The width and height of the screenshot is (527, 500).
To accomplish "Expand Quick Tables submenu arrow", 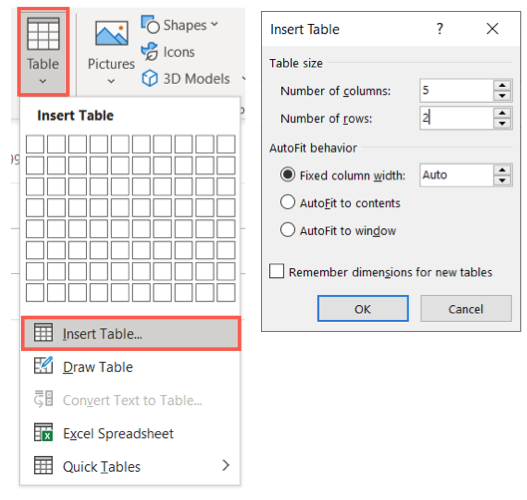I will click(226, 465).
